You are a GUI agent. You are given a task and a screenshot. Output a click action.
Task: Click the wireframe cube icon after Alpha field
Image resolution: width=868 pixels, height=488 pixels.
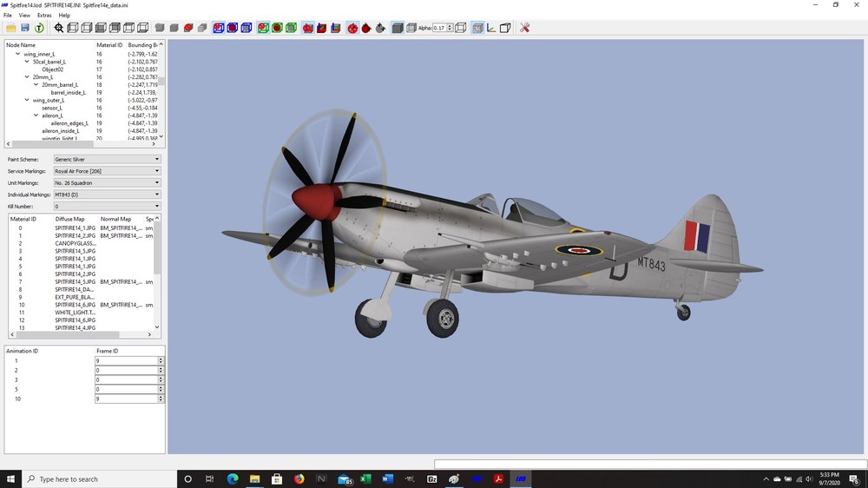coord(461,28)
